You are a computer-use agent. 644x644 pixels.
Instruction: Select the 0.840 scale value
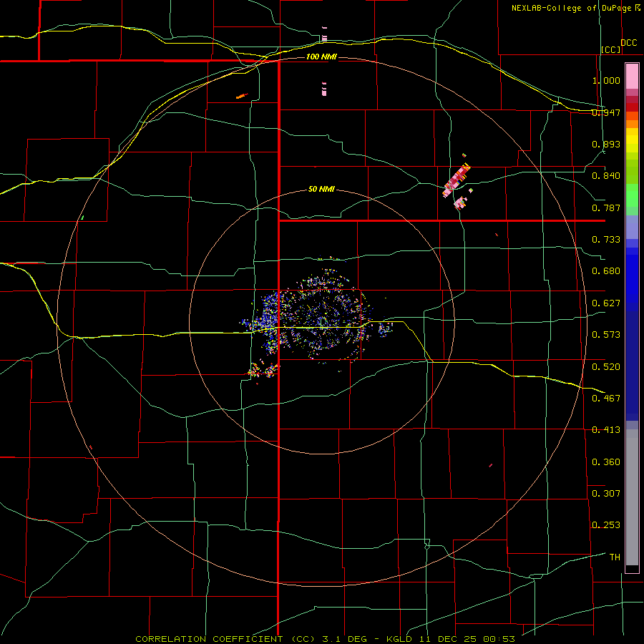(606, 176)
